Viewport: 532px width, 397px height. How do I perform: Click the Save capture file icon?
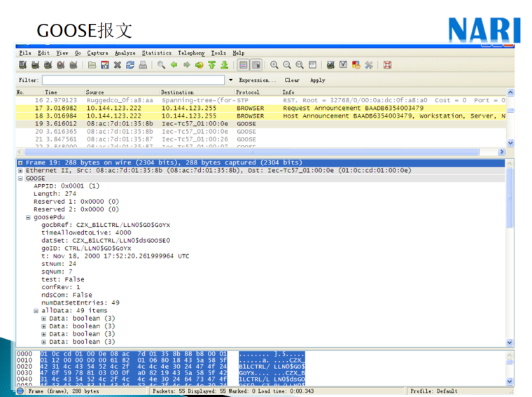pos(105,65)
